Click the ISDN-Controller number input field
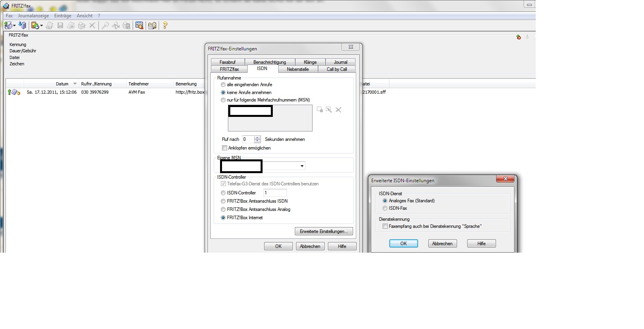 275,193
